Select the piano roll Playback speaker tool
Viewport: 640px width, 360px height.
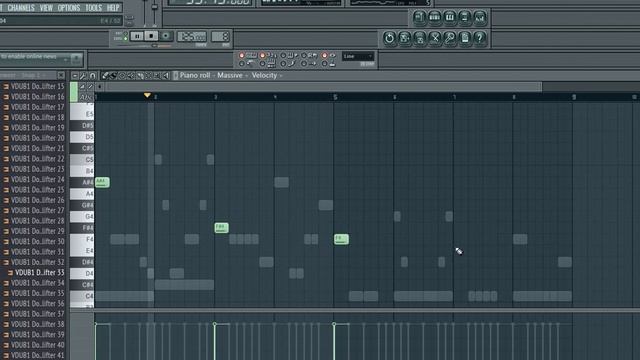tap(166, 76)
